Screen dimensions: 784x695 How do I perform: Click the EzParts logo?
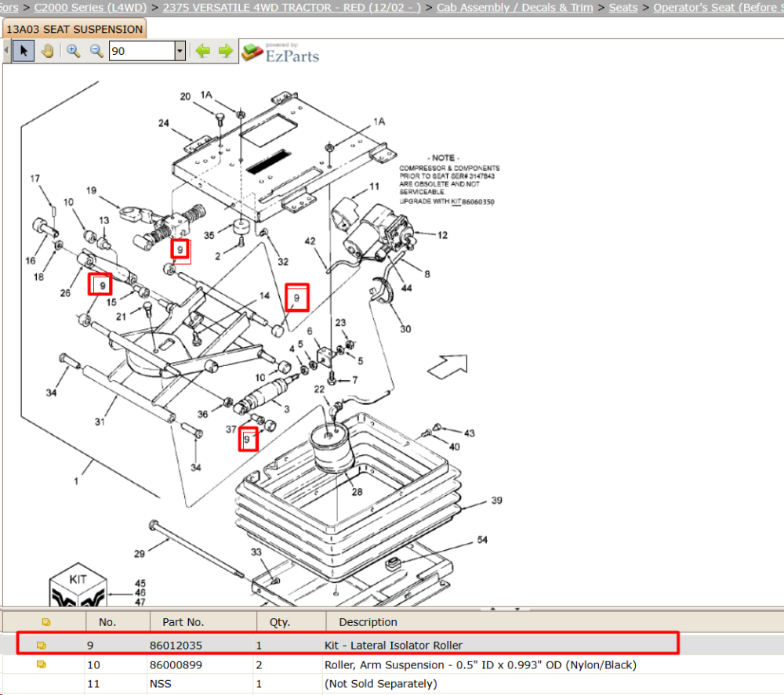(x=280, y=52)
